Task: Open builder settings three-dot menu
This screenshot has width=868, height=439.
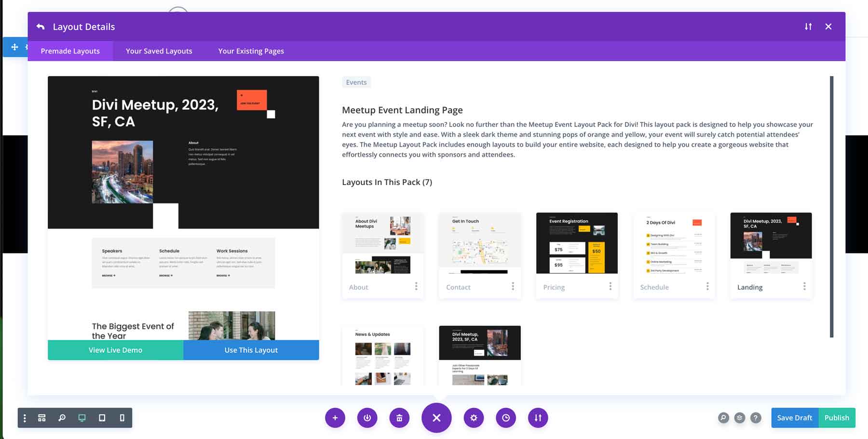Action: (25, 418)
